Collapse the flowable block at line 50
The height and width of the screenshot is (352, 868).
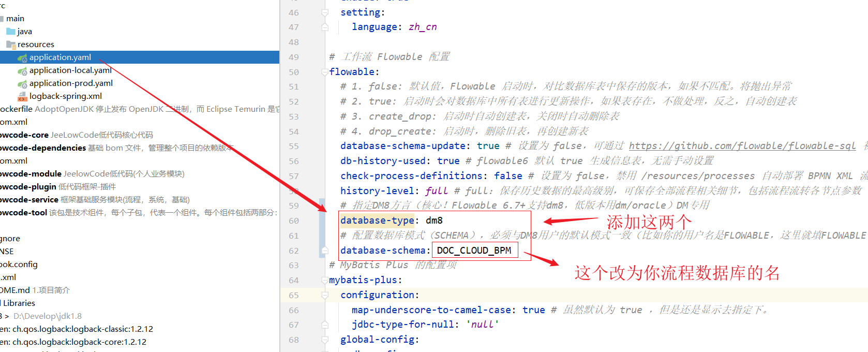[x=325, y=72]
